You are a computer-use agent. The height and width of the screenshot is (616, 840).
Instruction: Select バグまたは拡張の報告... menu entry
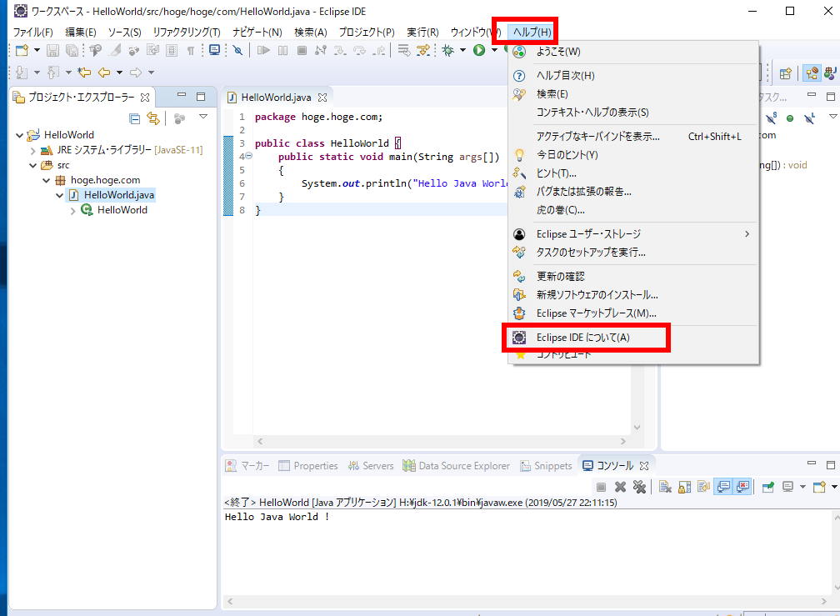click(x=632, y=192)
